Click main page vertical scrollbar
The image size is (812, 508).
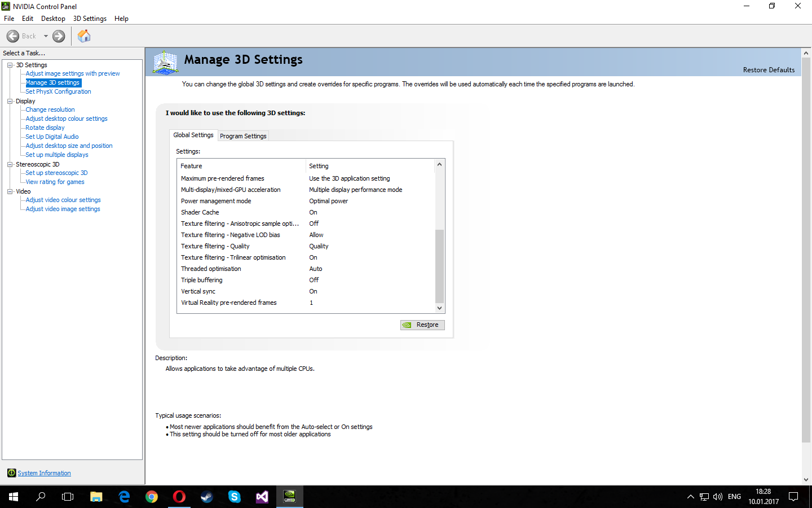[806, 249]
